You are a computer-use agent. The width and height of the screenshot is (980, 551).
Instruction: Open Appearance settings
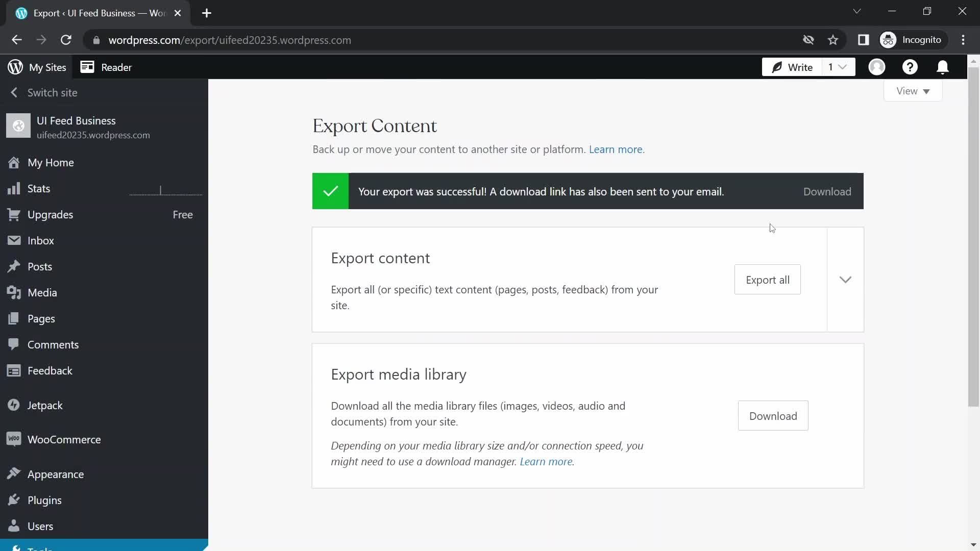56,474
